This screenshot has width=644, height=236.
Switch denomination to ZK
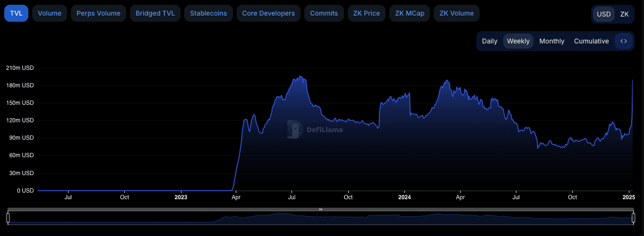(x=625, y=14)
